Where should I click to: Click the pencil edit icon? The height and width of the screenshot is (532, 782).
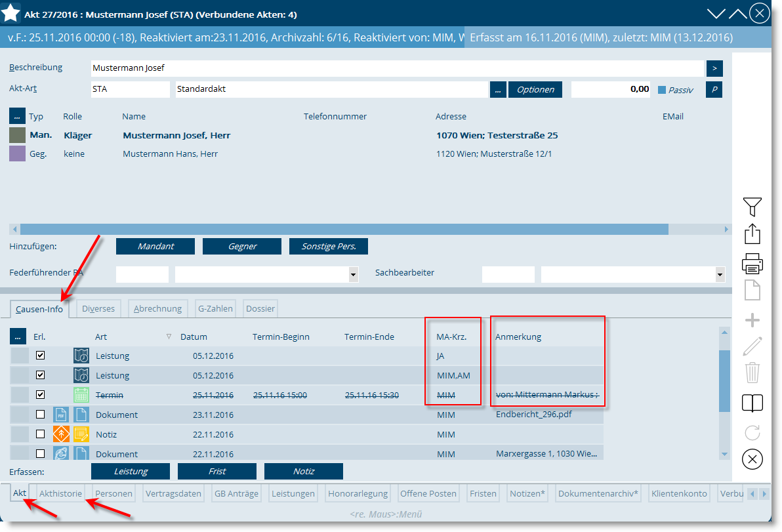tap(752, 346)
